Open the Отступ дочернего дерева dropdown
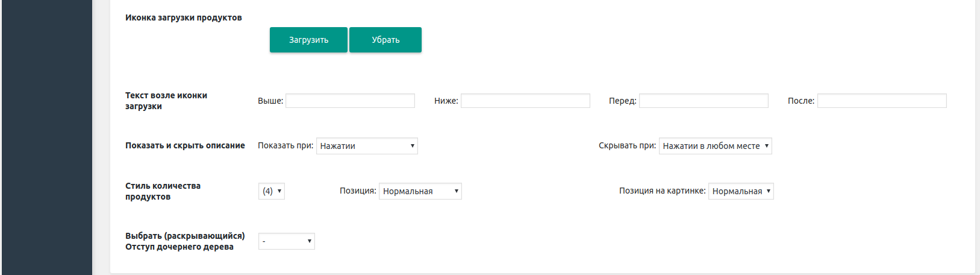 pyautogui.click(x=286, y=241)
